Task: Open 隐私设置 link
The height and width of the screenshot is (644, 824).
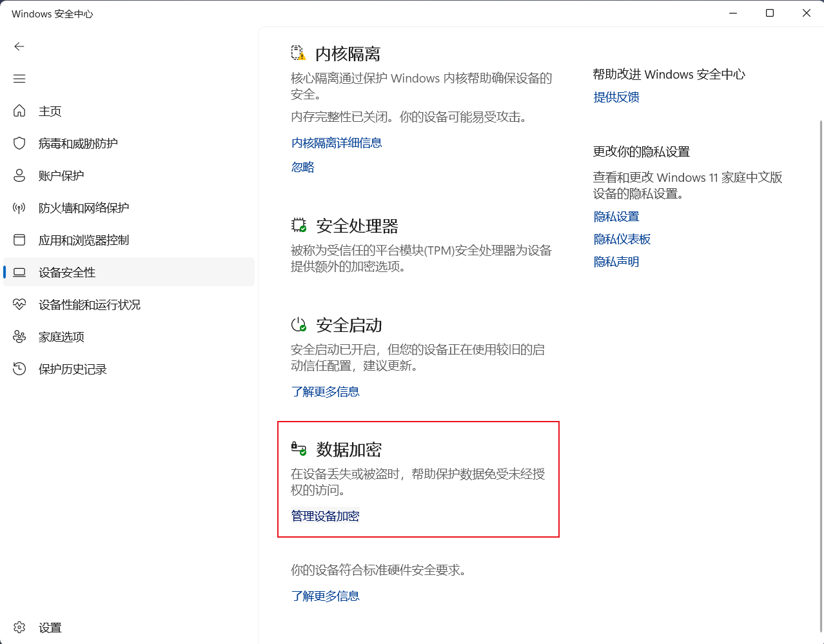Action: 616,217
